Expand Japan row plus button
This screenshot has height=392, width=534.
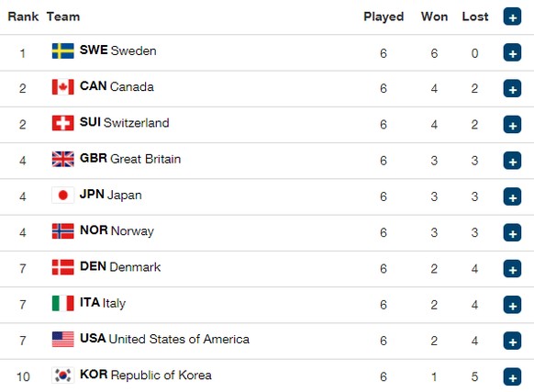512,196
